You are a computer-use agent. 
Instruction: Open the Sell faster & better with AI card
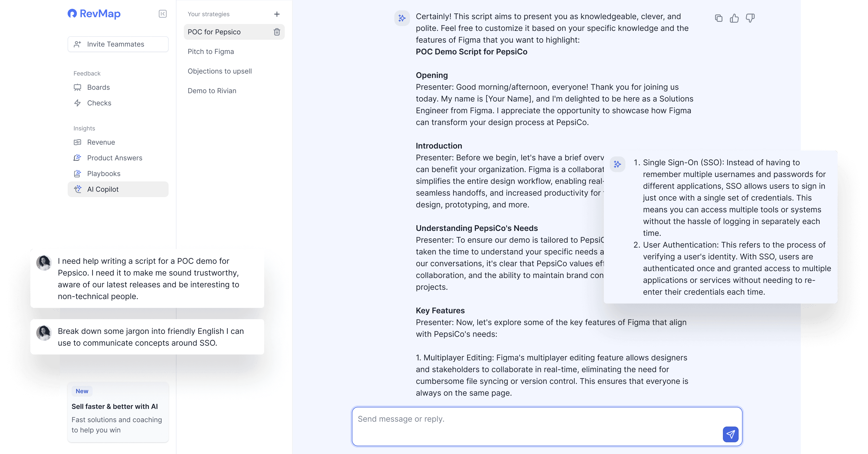[x=118, y=412]
